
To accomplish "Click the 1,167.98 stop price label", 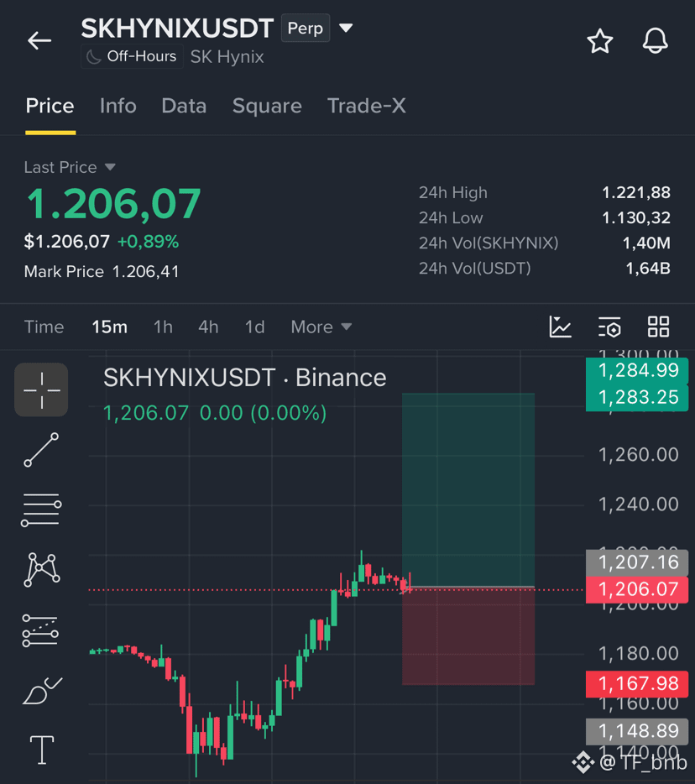I will 637,684.
